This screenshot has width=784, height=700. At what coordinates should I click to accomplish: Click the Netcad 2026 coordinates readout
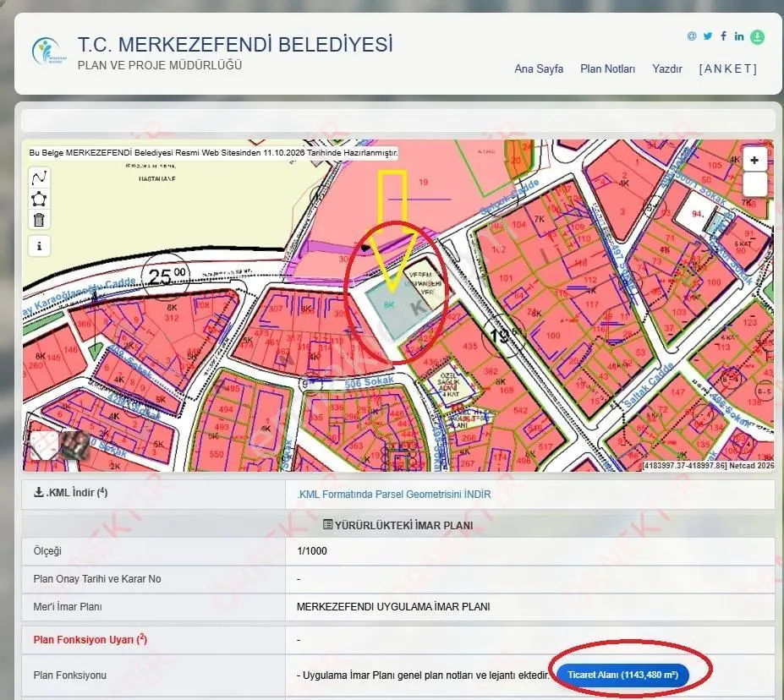tap(709, 466)
